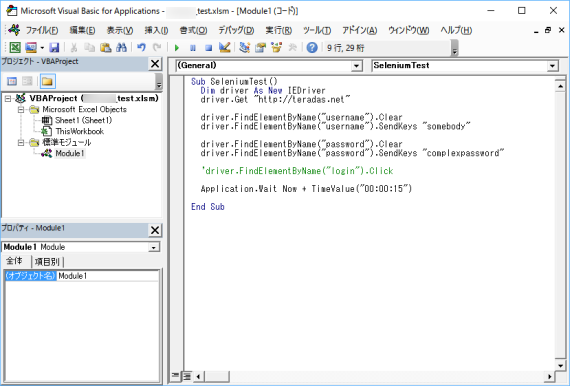Restore the inner code window
The image size is (570, 386).
548,30
